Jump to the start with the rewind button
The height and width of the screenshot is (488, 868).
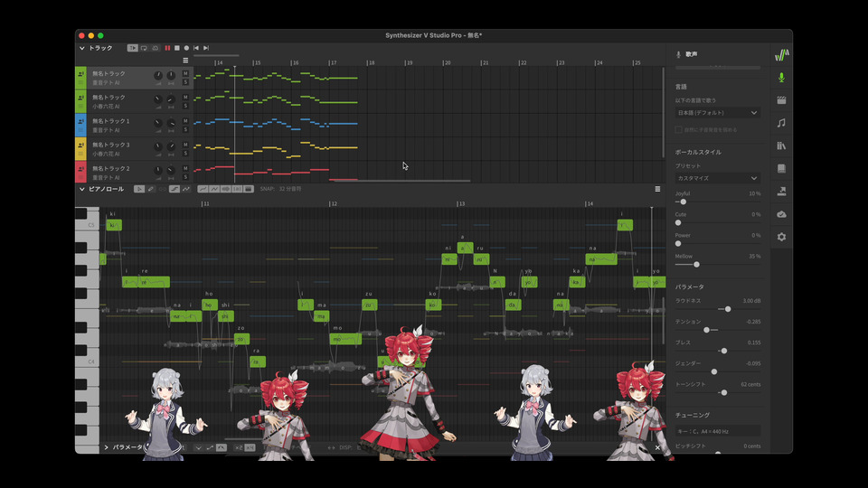point(196,48)
